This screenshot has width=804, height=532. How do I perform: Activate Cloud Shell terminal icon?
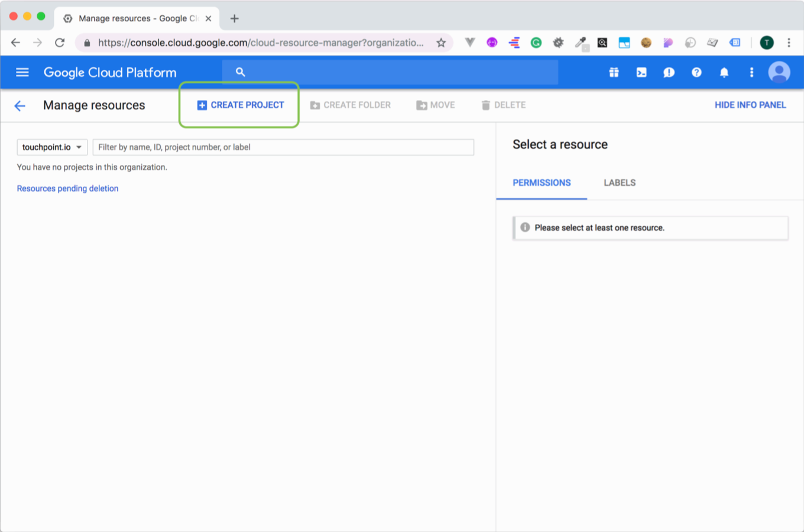[641, 72]
